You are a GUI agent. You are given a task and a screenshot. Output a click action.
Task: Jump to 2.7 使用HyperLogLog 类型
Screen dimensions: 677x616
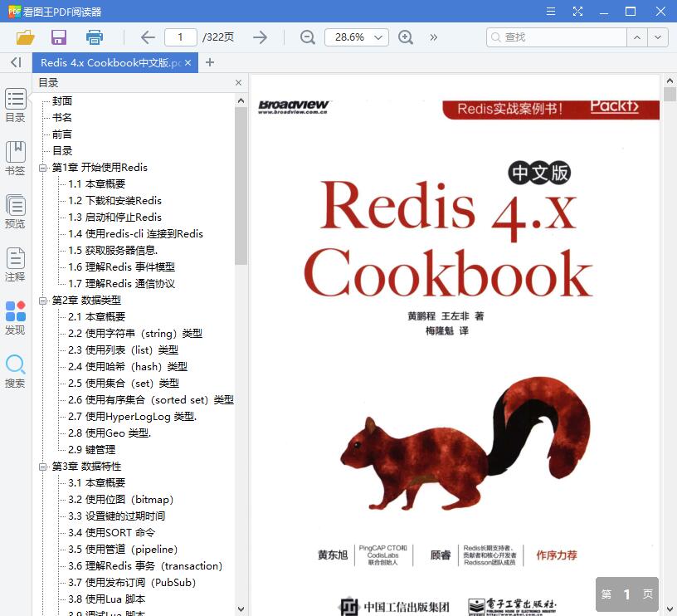pyautogui.click(x=132, y=417)
